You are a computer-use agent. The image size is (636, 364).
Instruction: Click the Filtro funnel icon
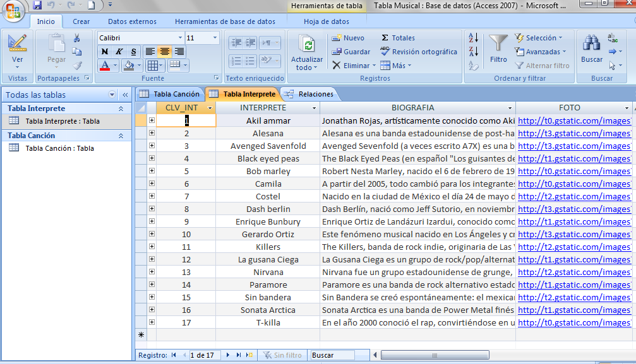tap(498, 44)
